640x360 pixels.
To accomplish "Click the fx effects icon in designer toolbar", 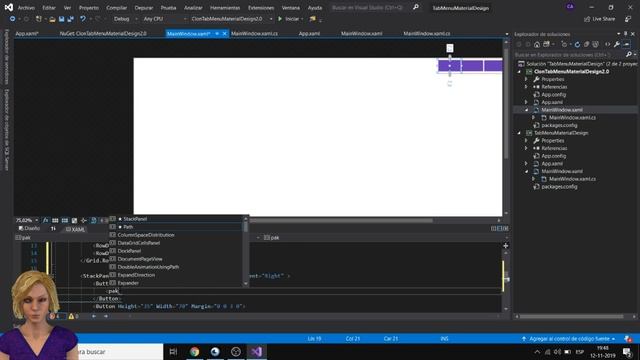I will [x=45, y=220].
